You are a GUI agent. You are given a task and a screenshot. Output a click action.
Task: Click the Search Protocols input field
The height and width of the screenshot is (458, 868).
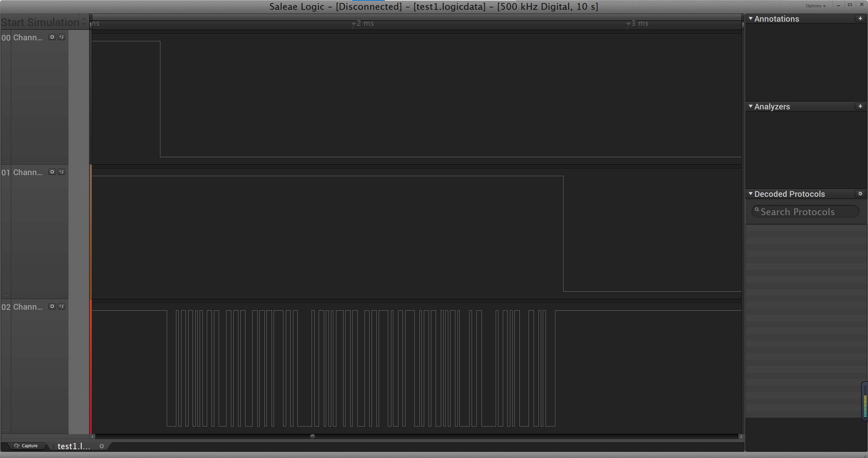pos(804,211)
